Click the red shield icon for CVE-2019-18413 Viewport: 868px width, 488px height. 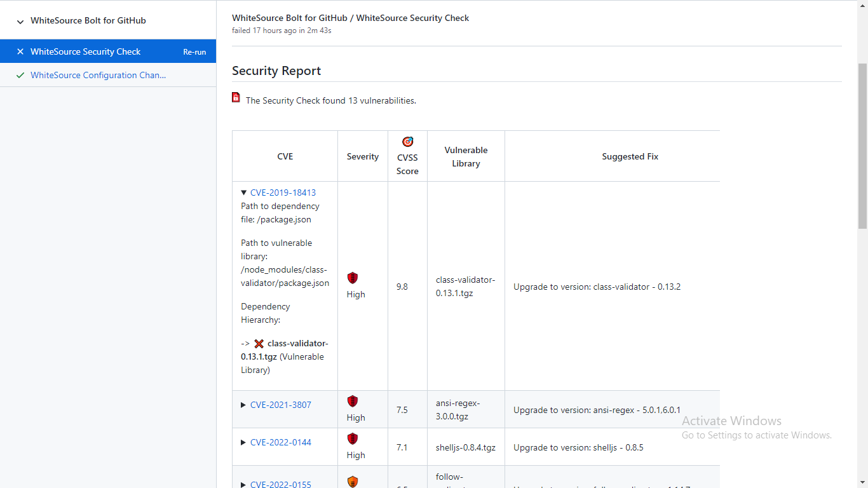pos(353,278)
